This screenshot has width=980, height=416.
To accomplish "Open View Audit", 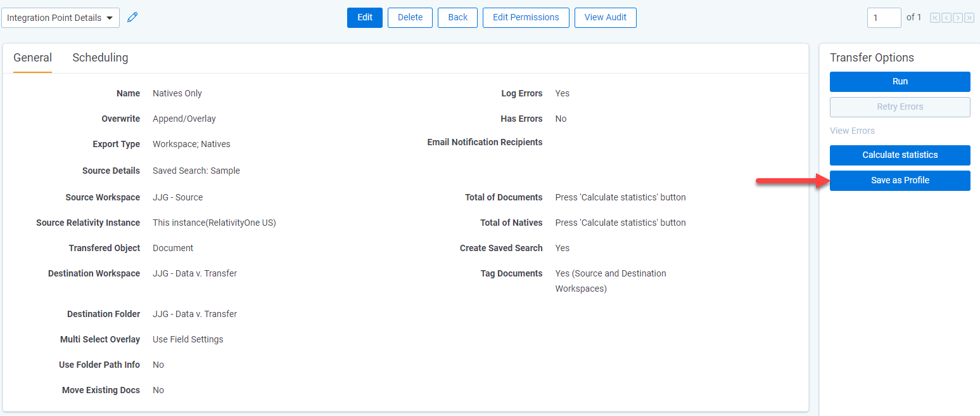I will [x=606, y=18].
